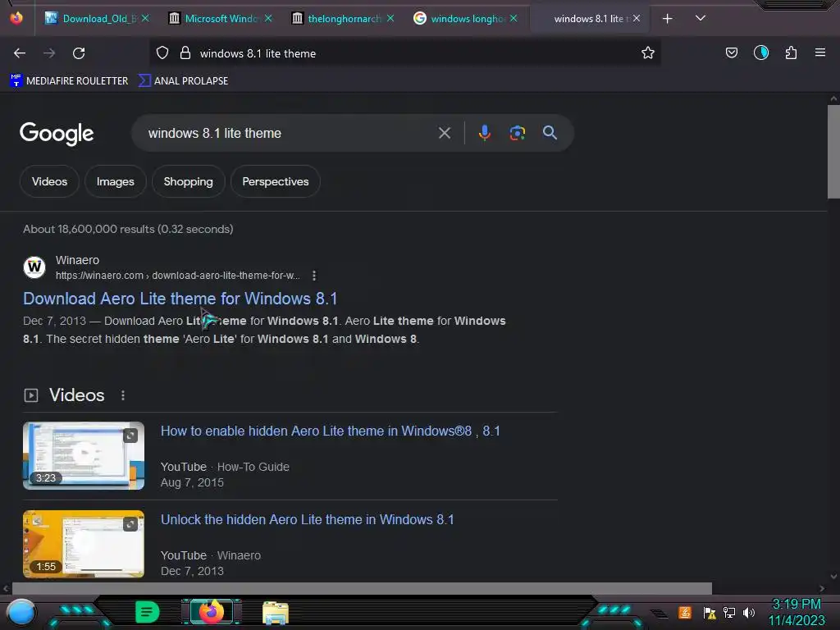The height and width of the screenshot is (630, 840).
Task: Go to the Google logo homepage
Action: 57,134
